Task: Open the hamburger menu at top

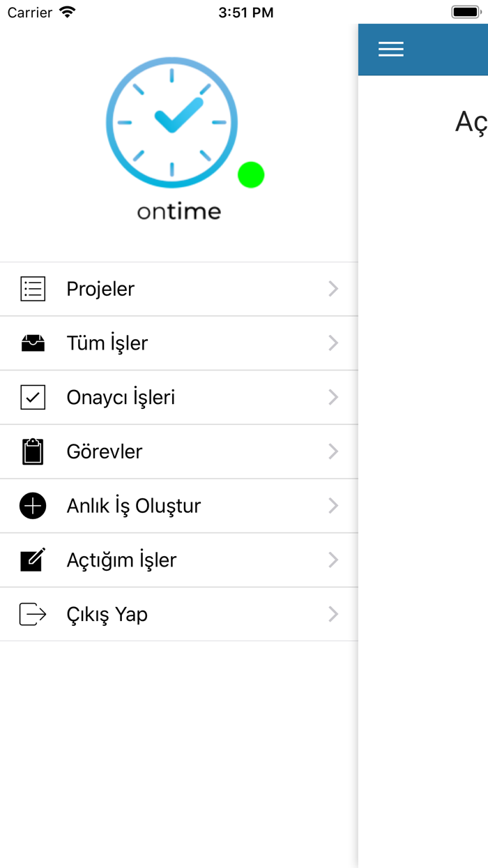Action: (390, 50)
